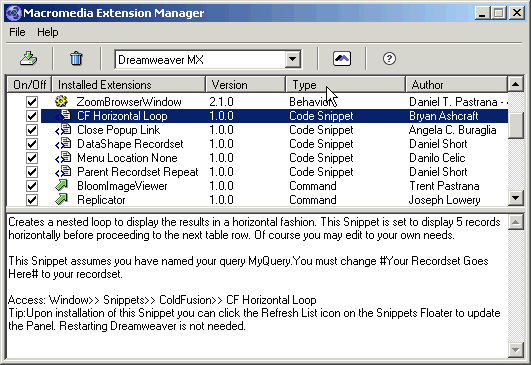
Task: Toggle the CF Horizontal Loop checkbox
Action: [32, 116]
